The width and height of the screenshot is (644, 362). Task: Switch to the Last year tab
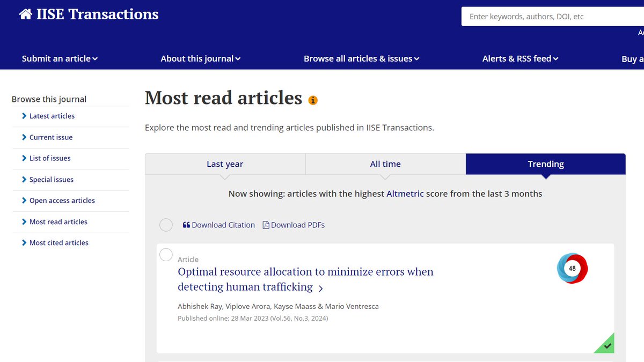click(x=225, y=164)
